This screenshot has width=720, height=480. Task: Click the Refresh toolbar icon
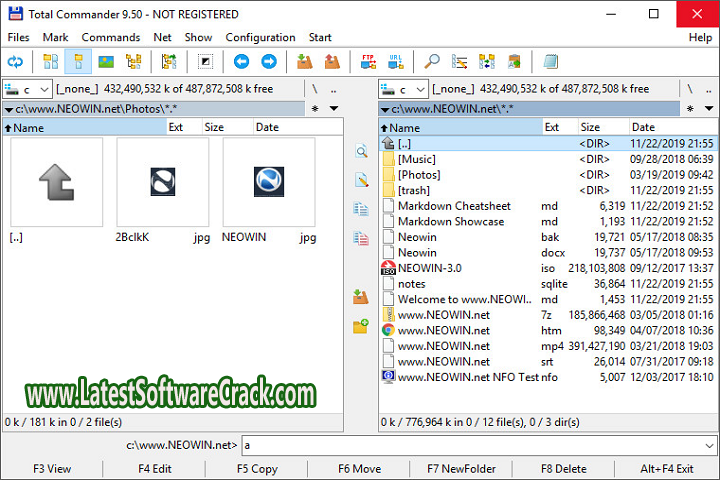[x=15, y=62]
